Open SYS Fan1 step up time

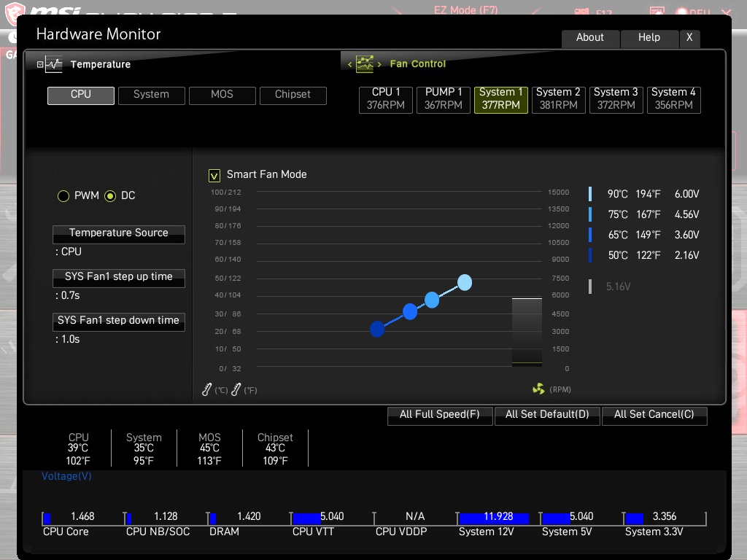point(119,278)
